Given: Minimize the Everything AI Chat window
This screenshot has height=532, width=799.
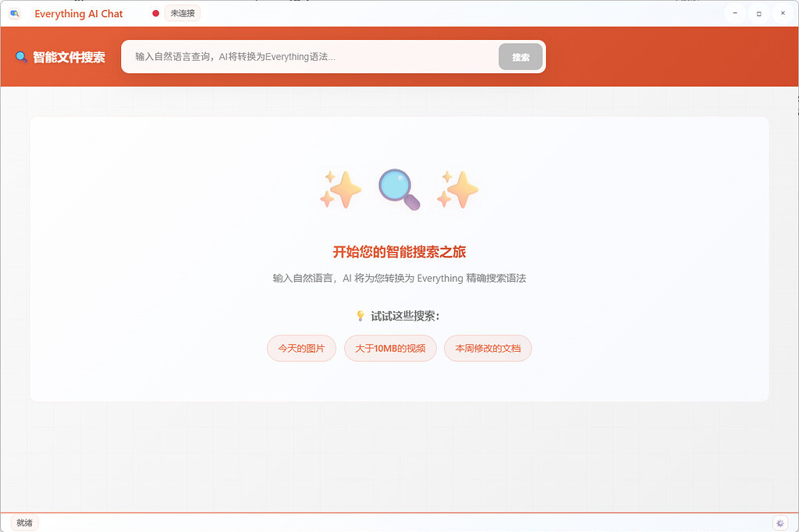Looking at the screenshot, I should pos(735,13).
